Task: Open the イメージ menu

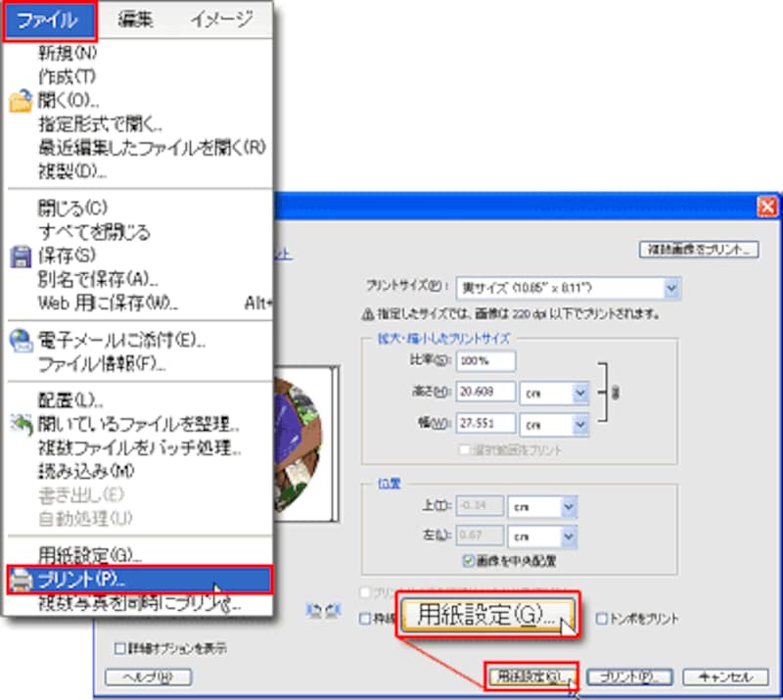Action: point(222,20)
